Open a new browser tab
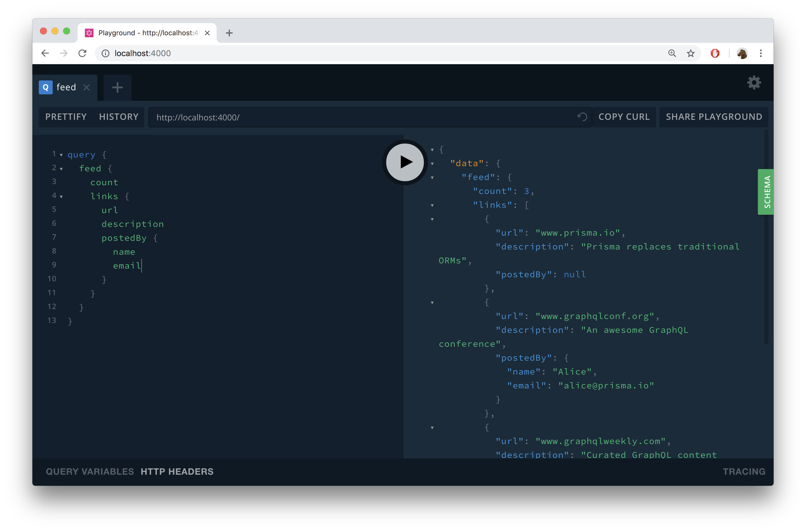This screenshot has height=532, width=806. click(229, 33)
